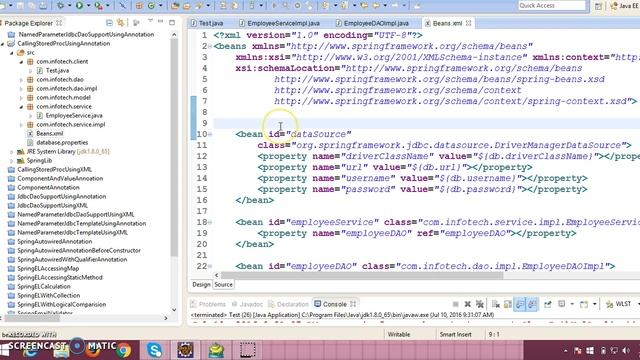Viewport: 640px width, 360px height.
Task: Click Remove Launch X icon in Console
Action: click(468, 304)
